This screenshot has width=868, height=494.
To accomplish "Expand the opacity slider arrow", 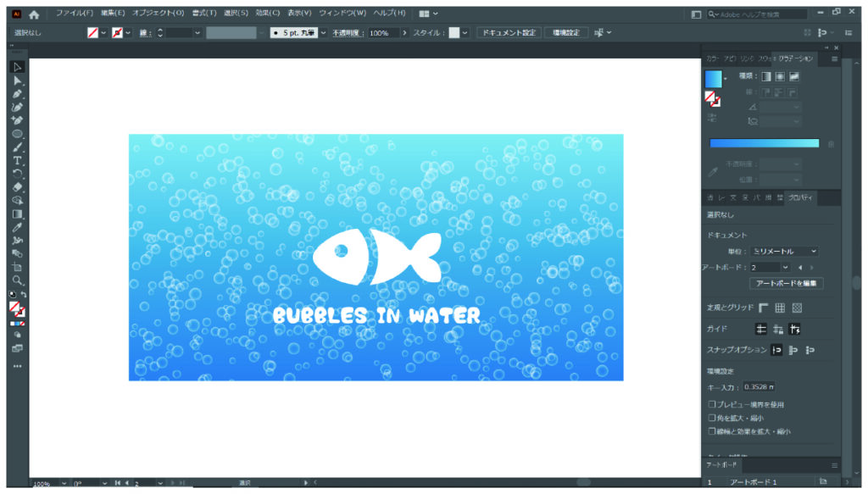I will click(404, 33).
